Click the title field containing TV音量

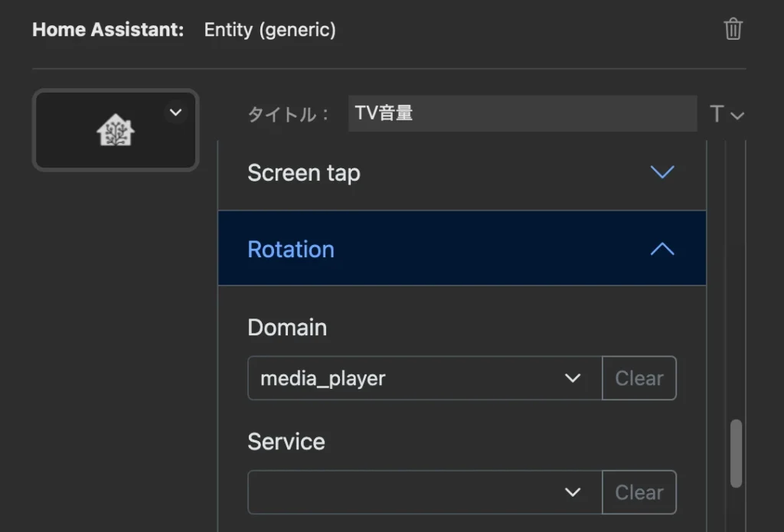[522, 113]
